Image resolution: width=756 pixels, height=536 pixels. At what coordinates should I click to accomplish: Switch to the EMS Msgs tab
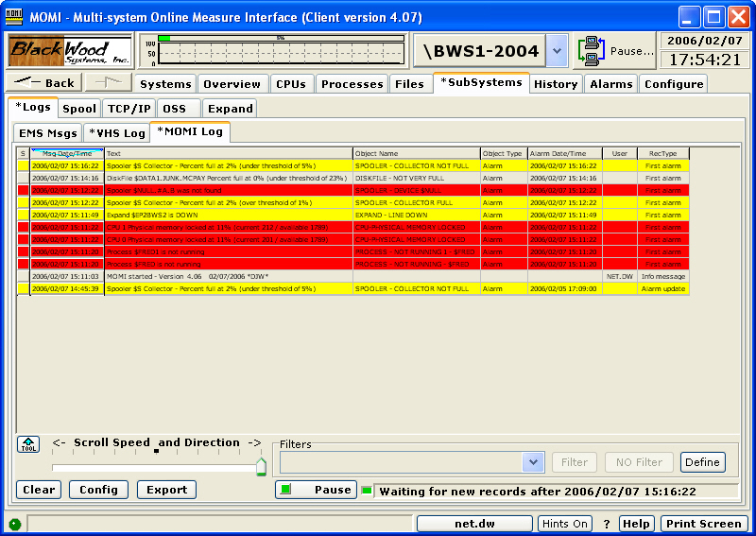(48, 133)
